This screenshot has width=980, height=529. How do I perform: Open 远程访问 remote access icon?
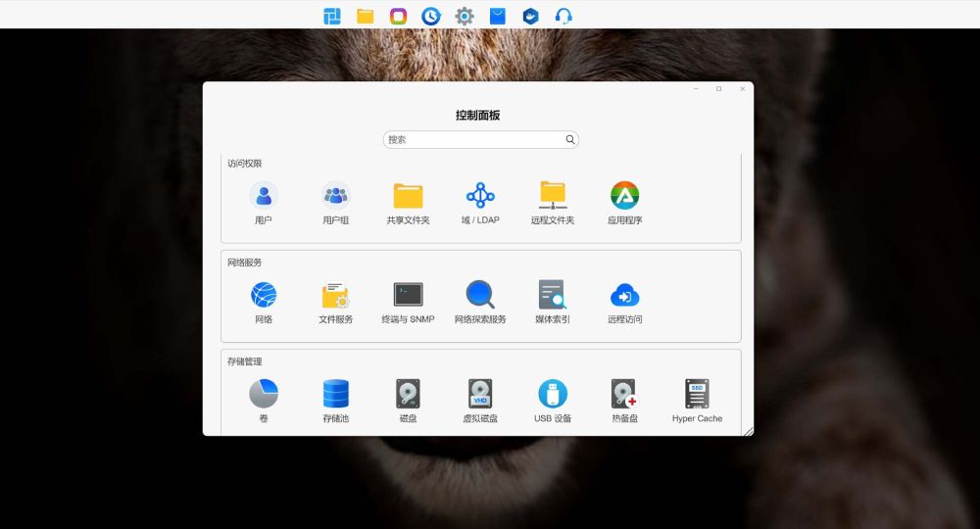[624, 296]
